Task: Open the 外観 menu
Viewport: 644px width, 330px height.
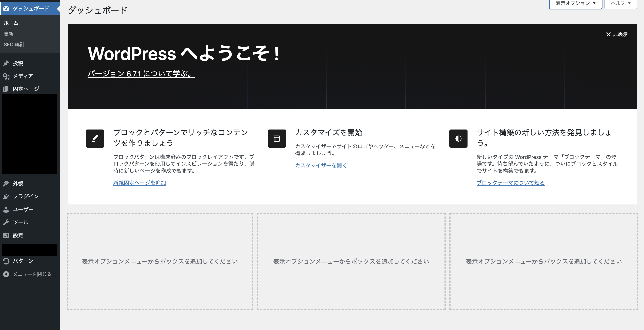Action: [30, 184]
